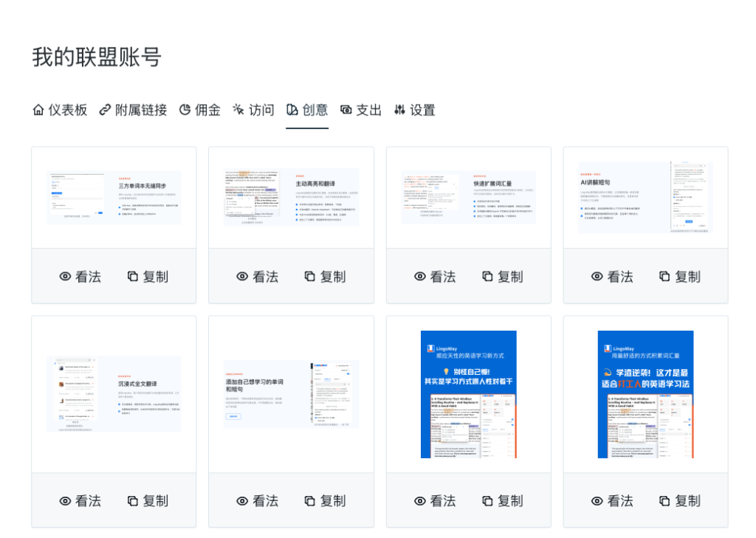Open the 沉浸式全文翻译 banner thumbnail

coord(114,394)
